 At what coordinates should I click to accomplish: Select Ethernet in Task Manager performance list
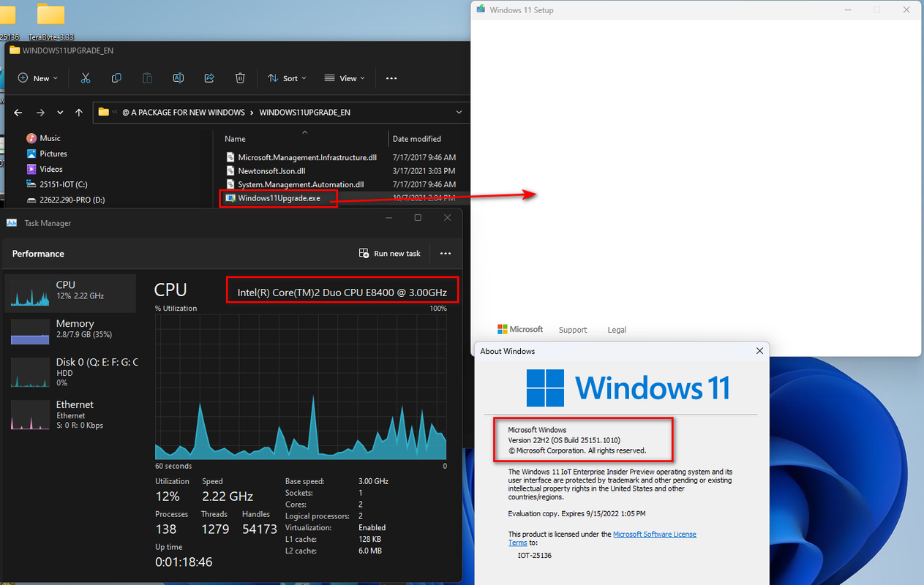[70, 414]
